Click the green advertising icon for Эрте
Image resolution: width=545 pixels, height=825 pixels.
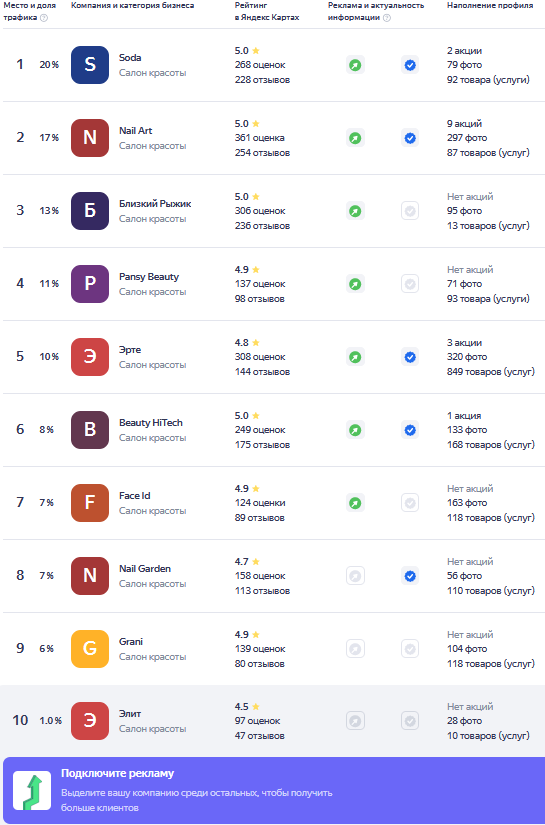coord(356,357)
